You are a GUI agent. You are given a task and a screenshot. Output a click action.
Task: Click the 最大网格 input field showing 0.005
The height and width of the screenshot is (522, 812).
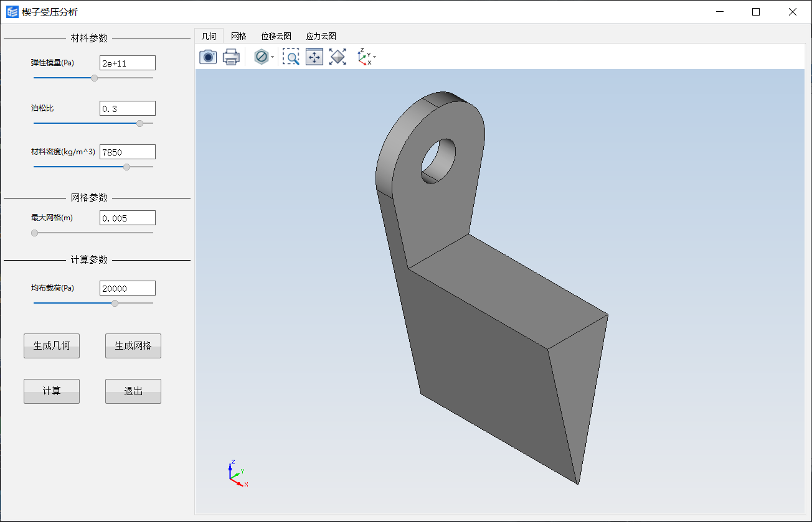coord(128,218)
